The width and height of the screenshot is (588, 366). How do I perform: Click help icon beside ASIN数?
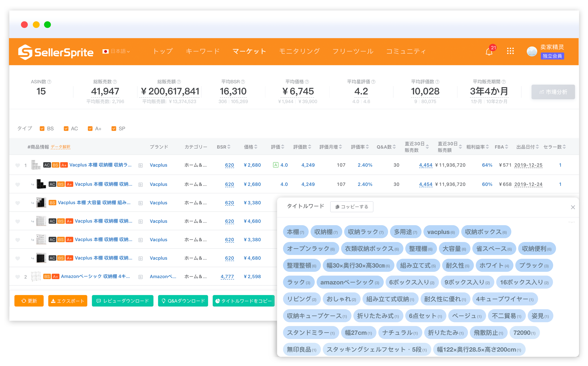pos(49,82)
